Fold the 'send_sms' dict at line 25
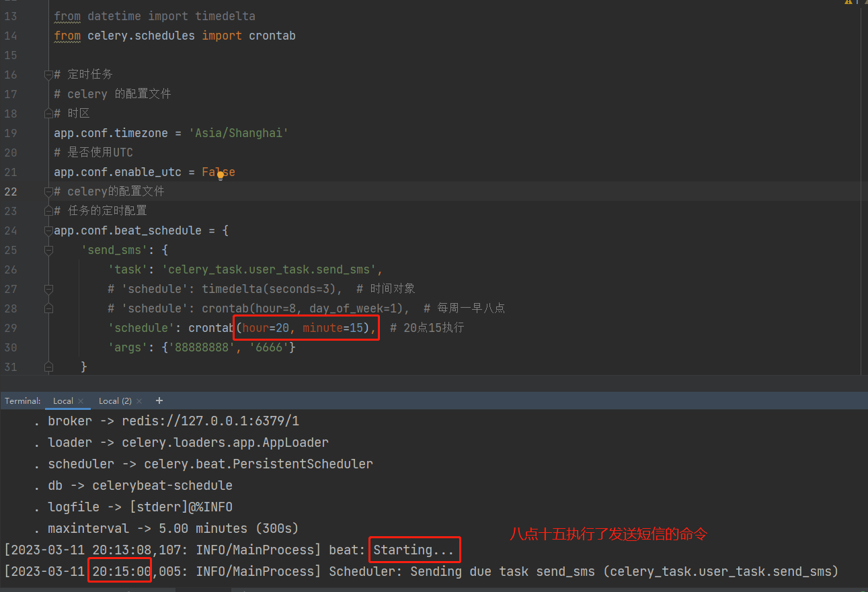Image resolution: width=868 pixels, height=592 pixels. 48,250
